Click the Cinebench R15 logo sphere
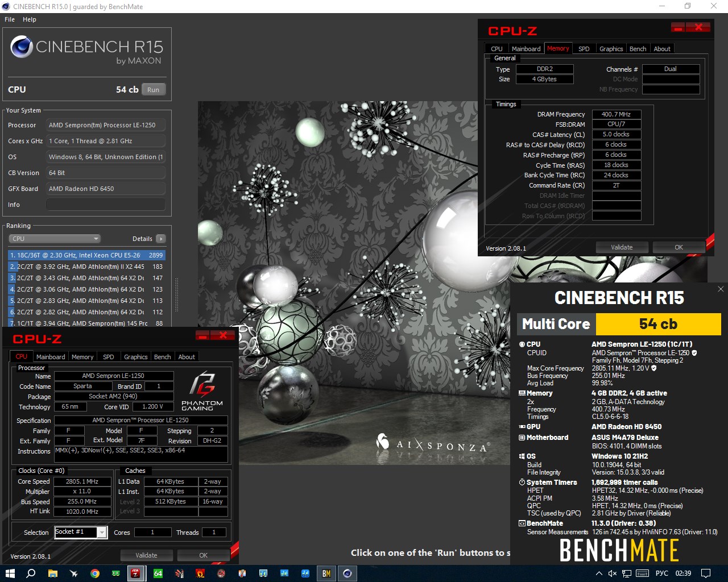This screenshot has height=582, width=728. [x=22, y=47]
